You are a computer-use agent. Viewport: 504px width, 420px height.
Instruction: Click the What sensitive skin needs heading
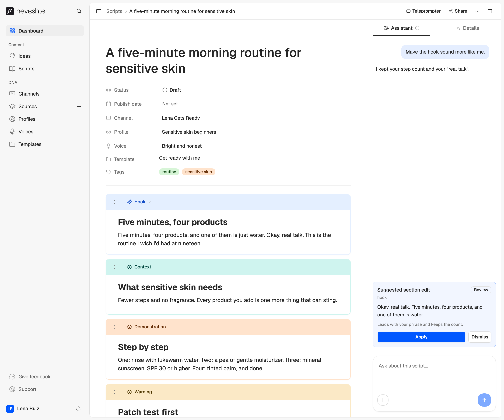point(170,287)
